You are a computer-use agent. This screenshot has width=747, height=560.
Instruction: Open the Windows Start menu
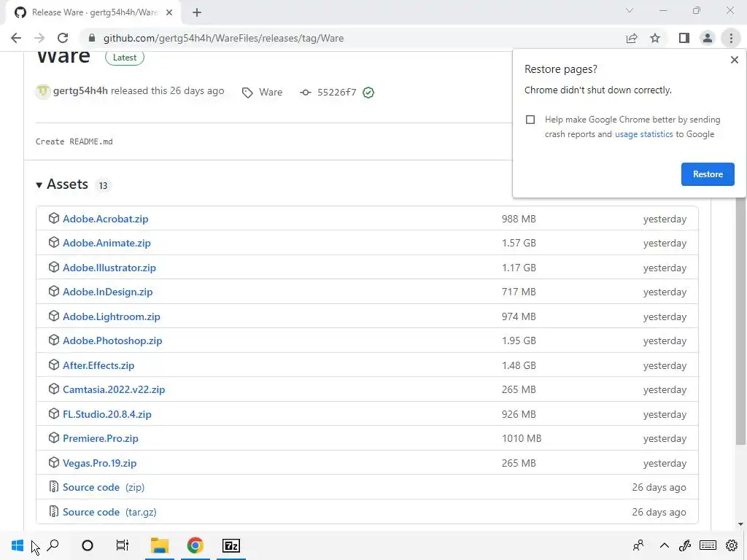[18, 545]
